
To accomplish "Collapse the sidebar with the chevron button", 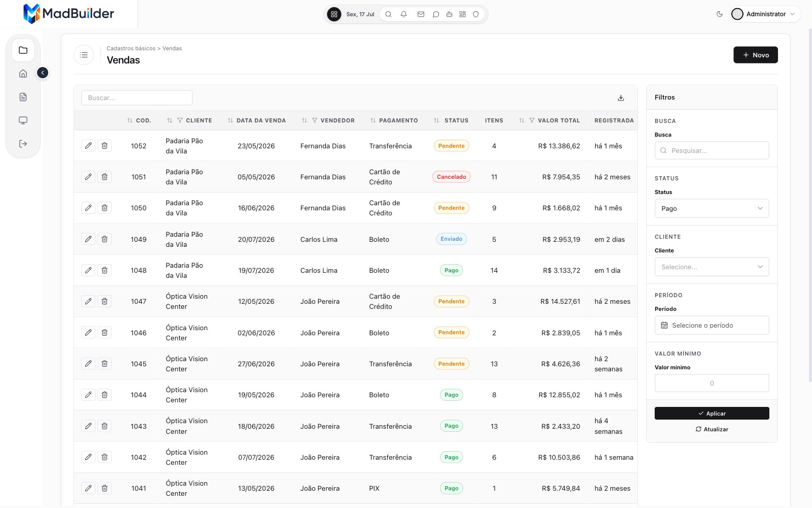I will click(43, 73).
